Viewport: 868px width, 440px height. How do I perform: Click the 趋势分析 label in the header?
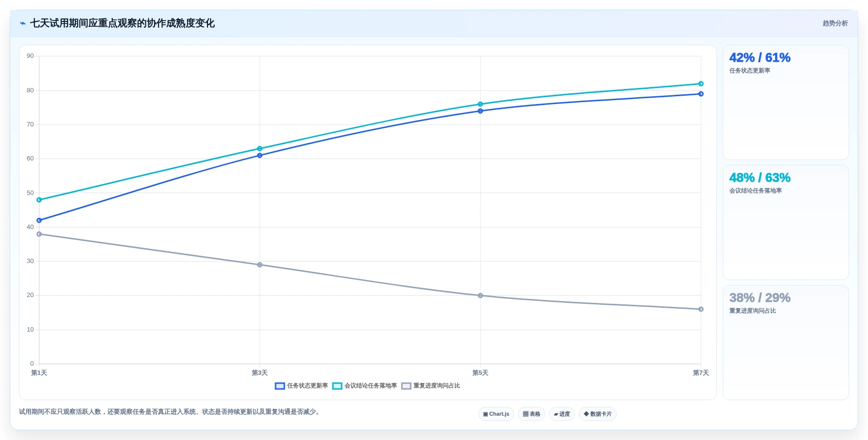coord(835,23)
